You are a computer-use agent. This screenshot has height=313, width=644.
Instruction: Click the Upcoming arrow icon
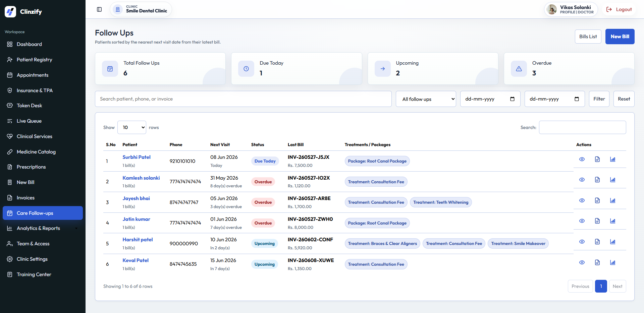tap(383, 69)
